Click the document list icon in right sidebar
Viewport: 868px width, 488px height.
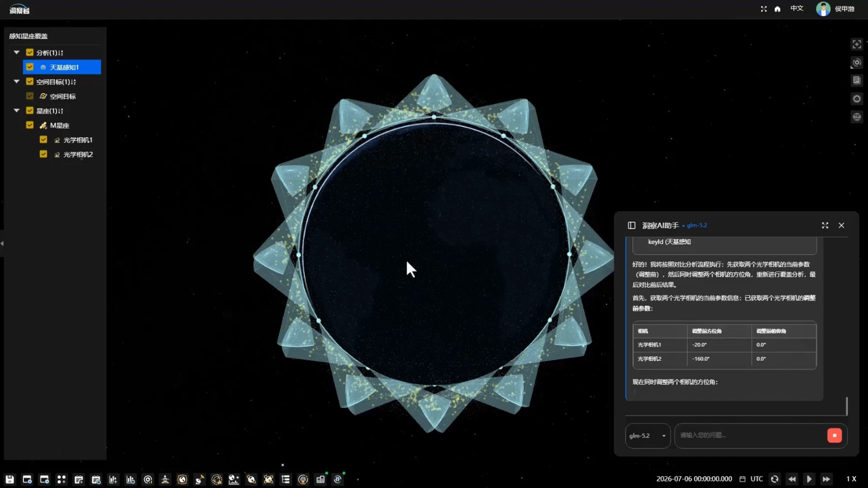857,80
